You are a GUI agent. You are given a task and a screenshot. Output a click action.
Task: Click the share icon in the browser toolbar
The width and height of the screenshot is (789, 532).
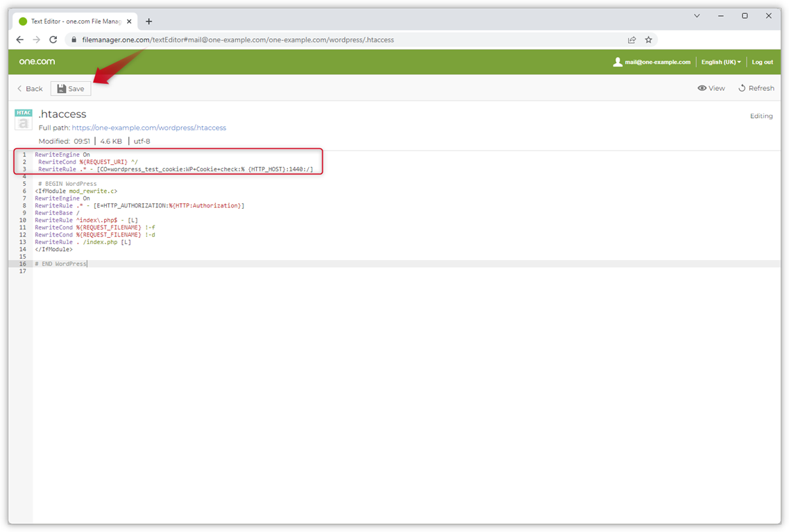632,40
